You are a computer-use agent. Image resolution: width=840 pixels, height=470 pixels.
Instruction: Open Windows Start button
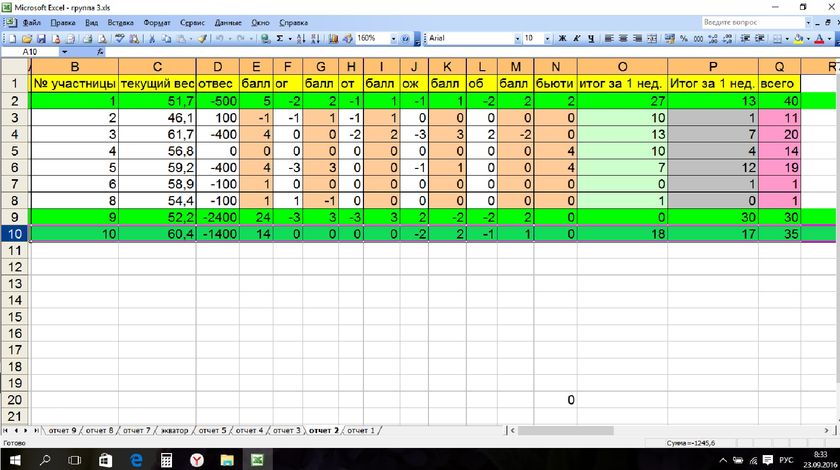(15, 460)
